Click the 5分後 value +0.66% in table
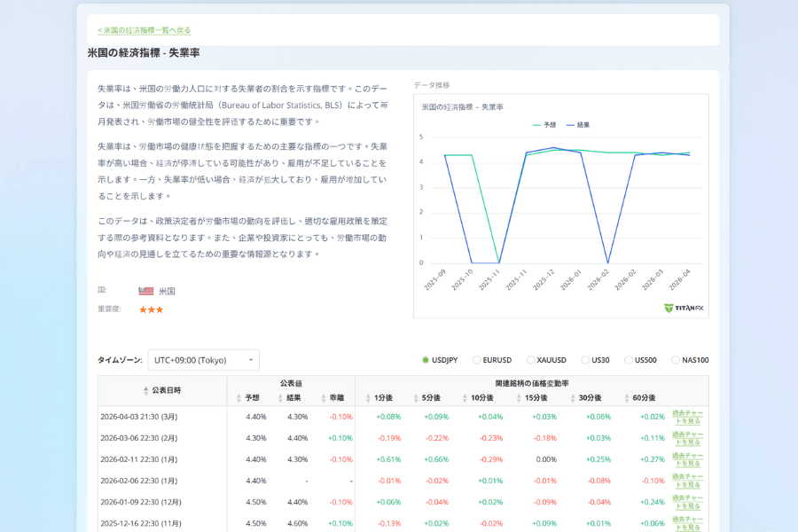This screenshot has width=798, height=532. click(436, 459)
